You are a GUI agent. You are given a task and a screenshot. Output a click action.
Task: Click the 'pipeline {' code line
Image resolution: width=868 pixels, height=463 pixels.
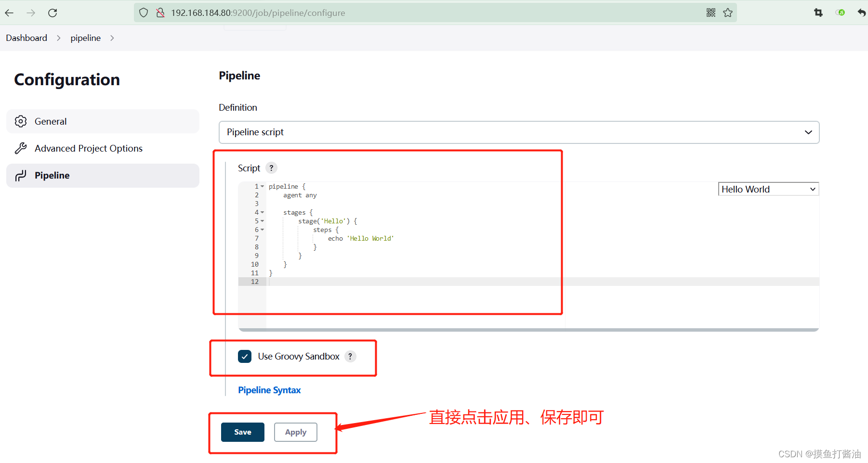coord(287,186)
